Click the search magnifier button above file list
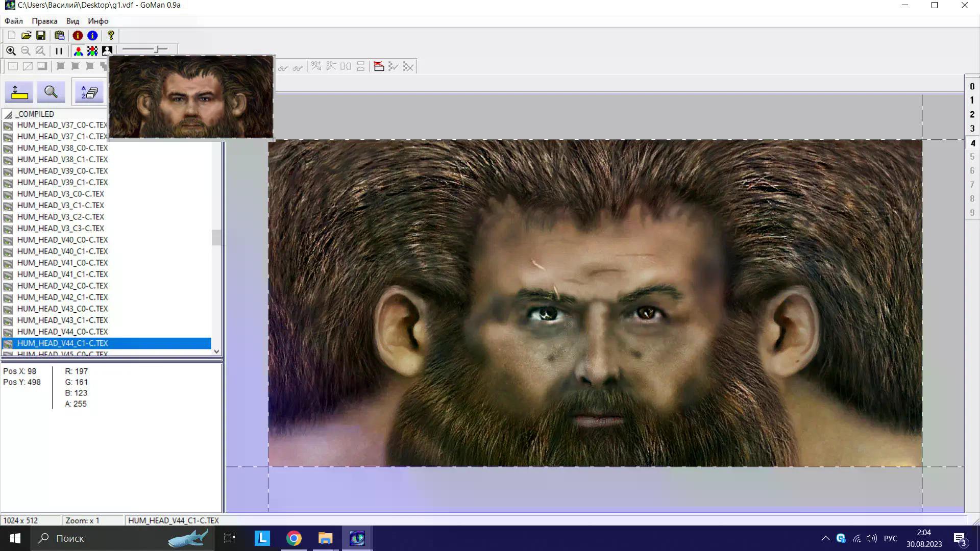This screenshot has height=551, width=980. [51, 92]
